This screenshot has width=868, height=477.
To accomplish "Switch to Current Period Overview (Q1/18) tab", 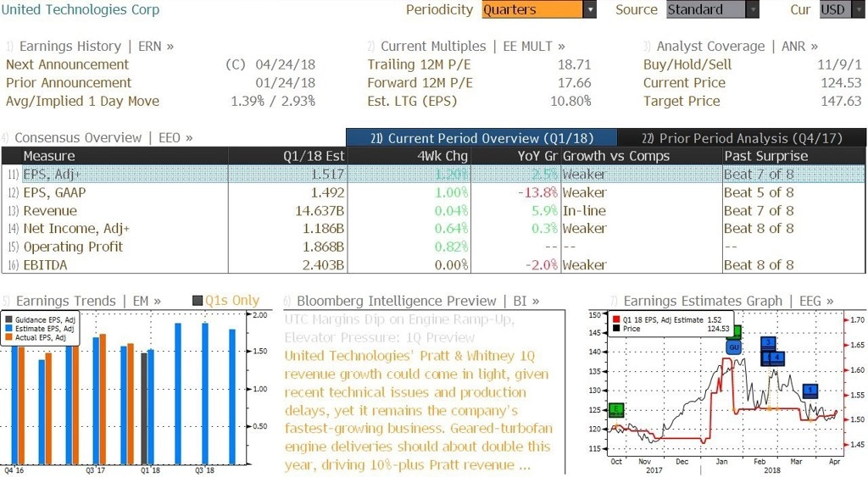I will click(x=481, y=138).
